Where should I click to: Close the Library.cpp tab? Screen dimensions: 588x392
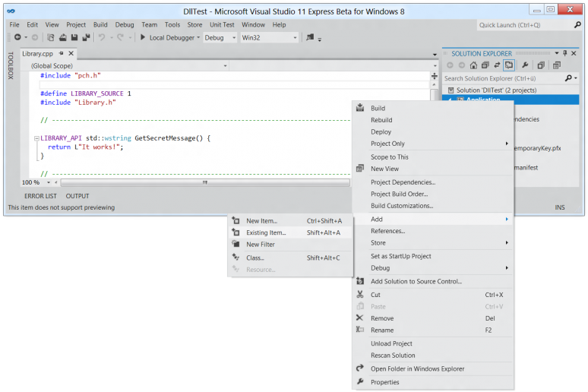click(x=71, y=53)
